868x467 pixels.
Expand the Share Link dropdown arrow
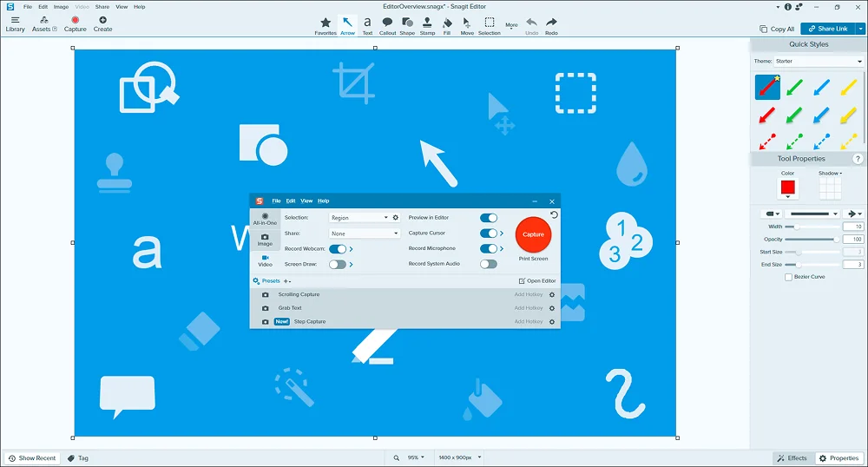[x=860, y=29]
